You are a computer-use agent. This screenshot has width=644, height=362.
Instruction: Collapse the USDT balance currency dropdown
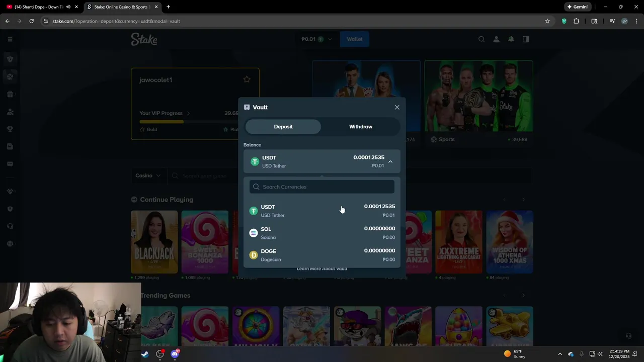390,162
